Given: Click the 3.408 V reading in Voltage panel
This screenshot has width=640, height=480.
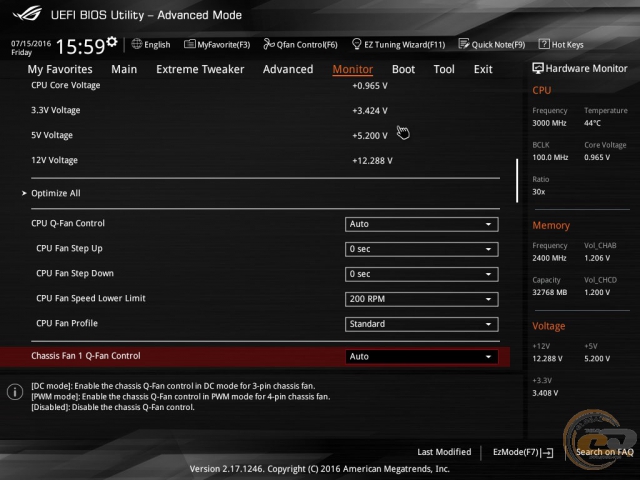Looking at the screenshot, I should [x=545, y=393].
